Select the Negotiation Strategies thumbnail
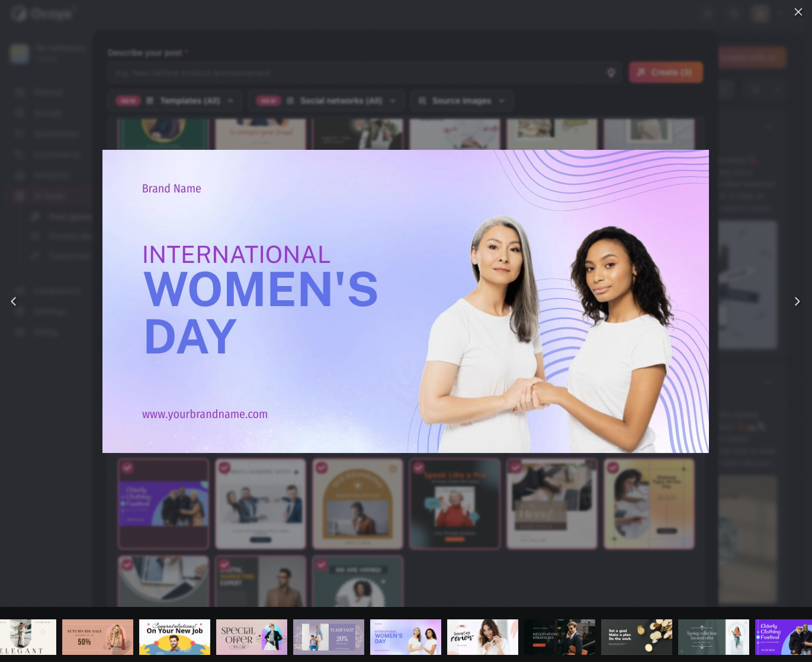812x662 pixels. (560, 637)
